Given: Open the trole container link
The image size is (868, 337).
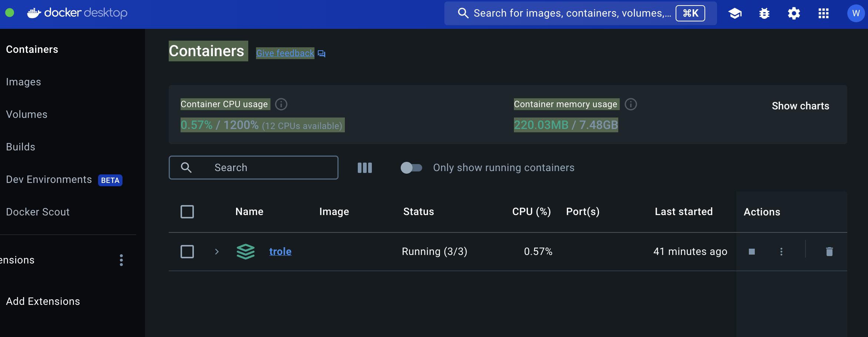Looking at the screenshot, I should pos(280,252).
